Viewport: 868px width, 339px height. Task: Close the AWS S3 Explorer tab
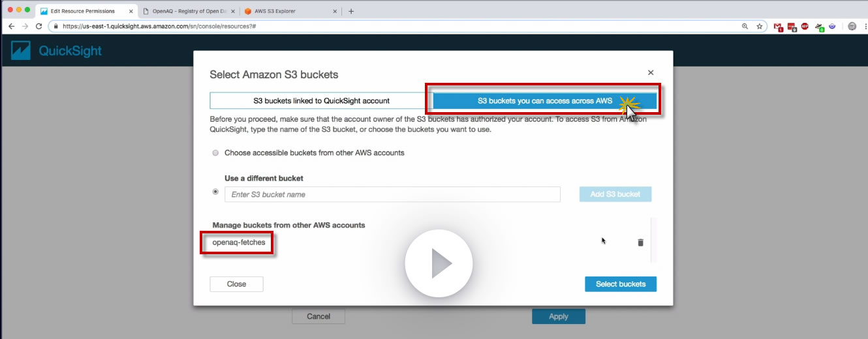click(x=335, y=11)
